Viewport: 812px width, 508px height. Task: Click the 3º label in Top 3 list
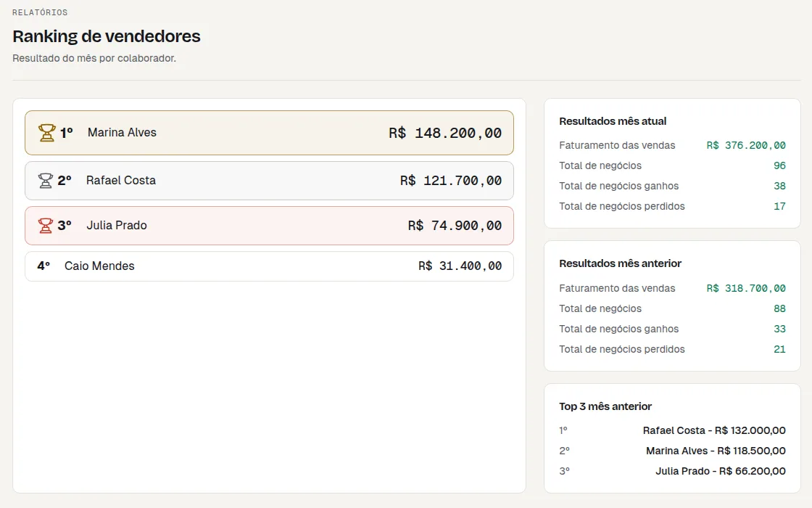click(564, 471)
